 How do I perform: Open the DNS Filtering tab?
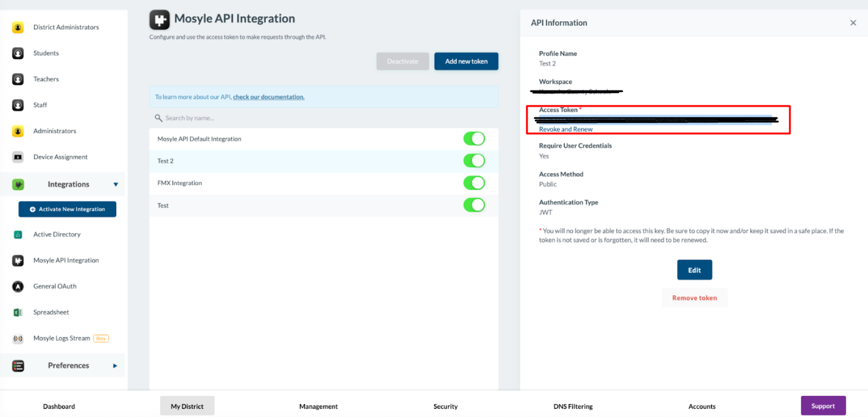573,406
